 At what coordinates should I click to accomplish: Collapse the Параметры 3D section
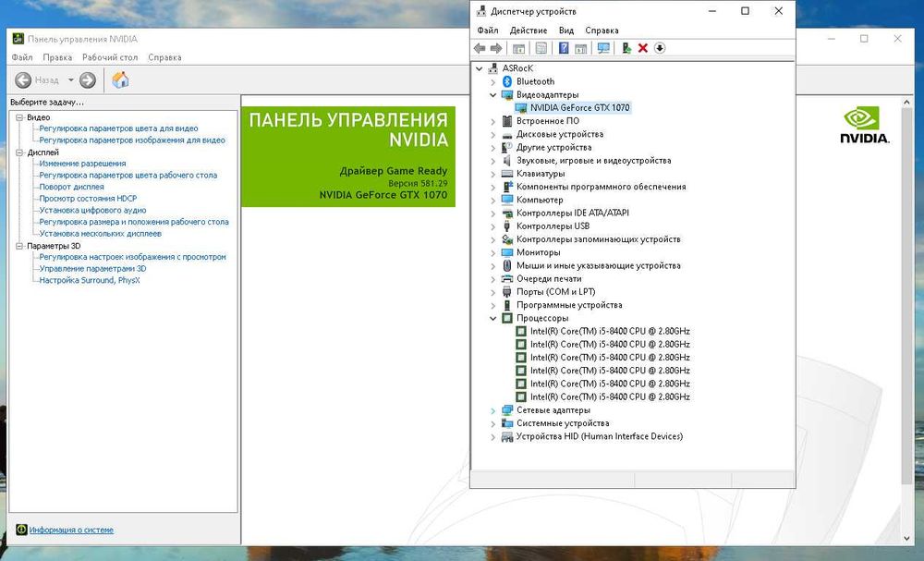[x=19, y=246]
